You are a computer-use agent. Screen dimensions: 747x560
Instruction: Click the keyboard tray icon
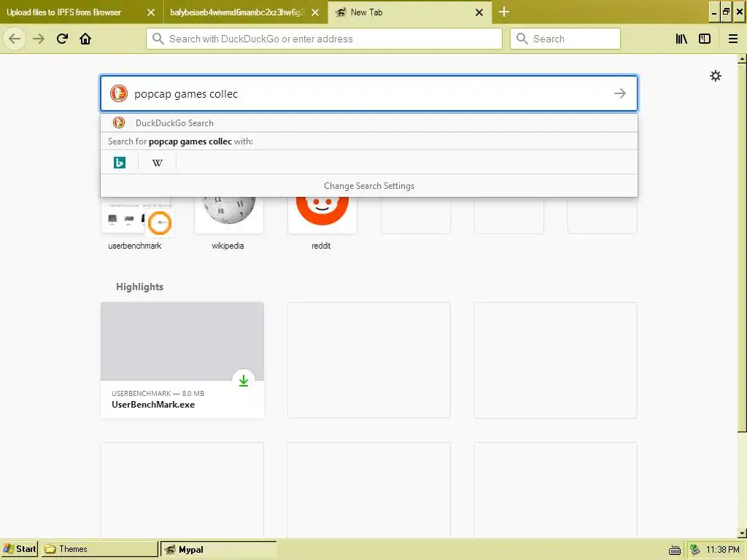[x=675, y=550]
